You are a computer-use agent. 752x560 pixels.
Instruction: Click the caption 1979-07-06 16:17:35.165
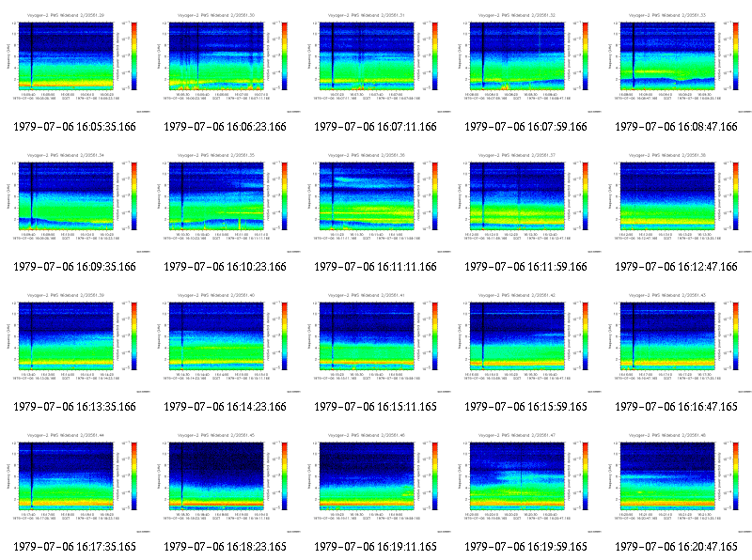75,547
